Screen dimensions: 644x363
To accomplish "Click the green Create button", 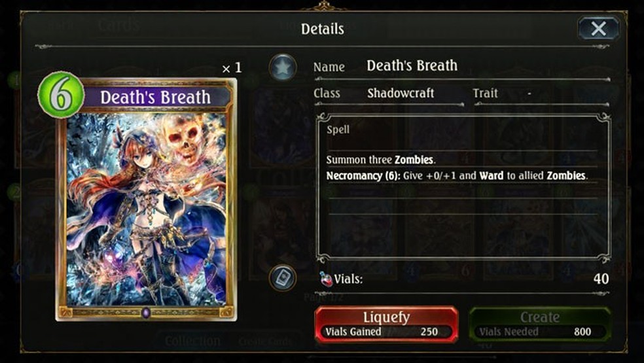I will click(540, 324).
